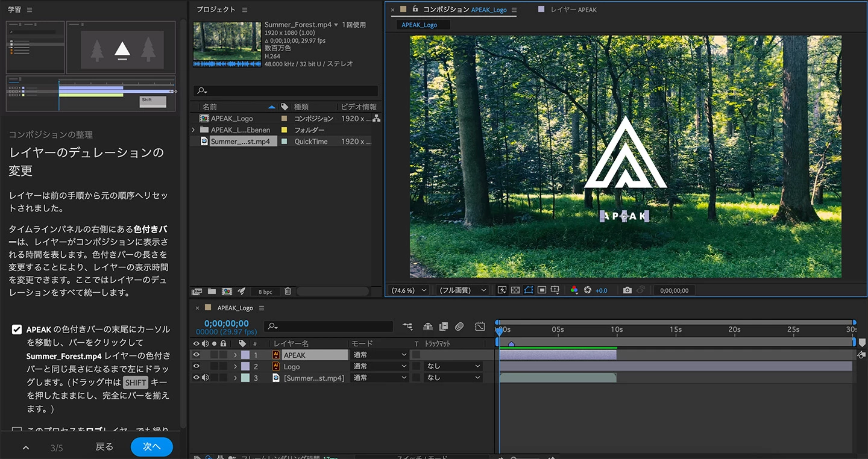Click the flowchart icon beside APEAK_Logo row
Image resolution: width=868 pixels, height=459 pixels.
[x=376, y=119]
